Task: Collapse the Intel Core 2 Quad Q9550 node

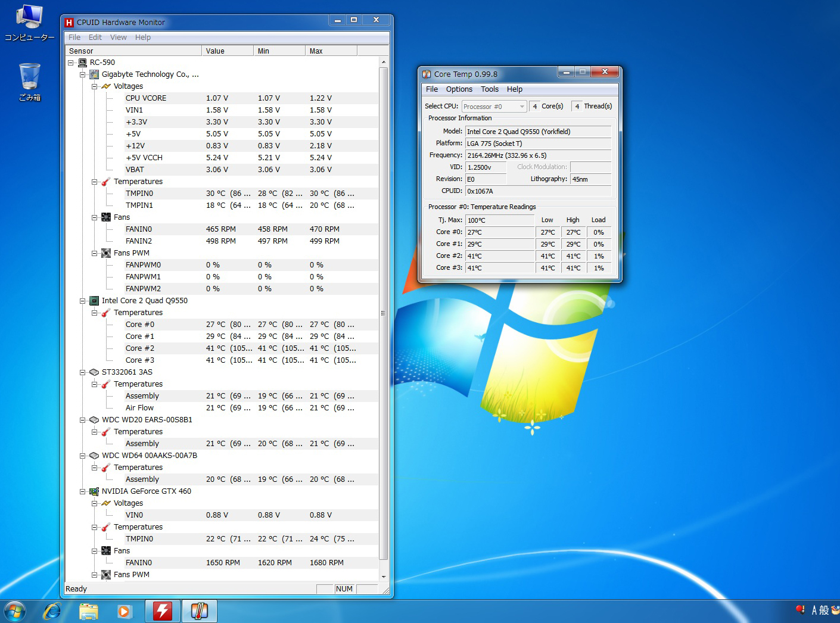Action: [x=83, y=301]
